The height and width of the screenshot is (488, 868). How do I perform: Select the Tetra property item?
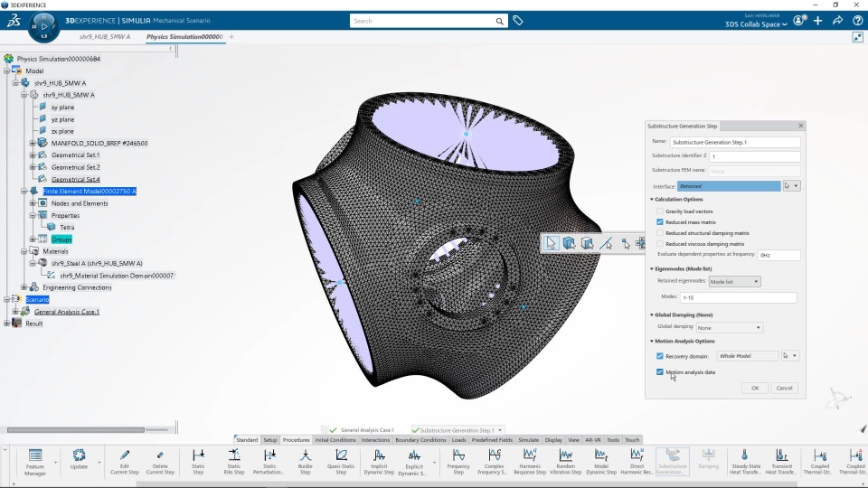(67, 228)
